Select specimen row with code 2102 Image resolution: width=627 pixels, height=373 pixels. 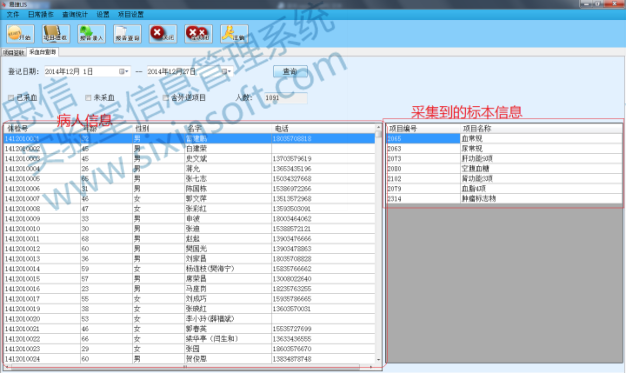click(504, 179)
